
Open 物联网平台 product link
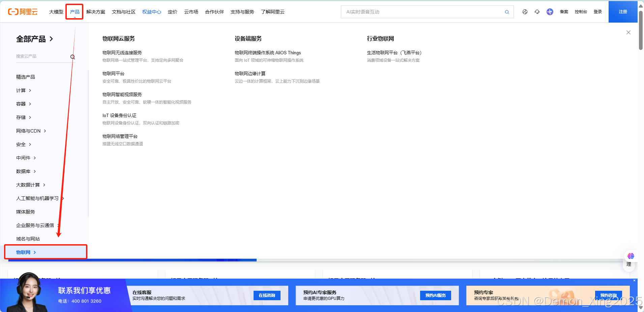(114, 74)
